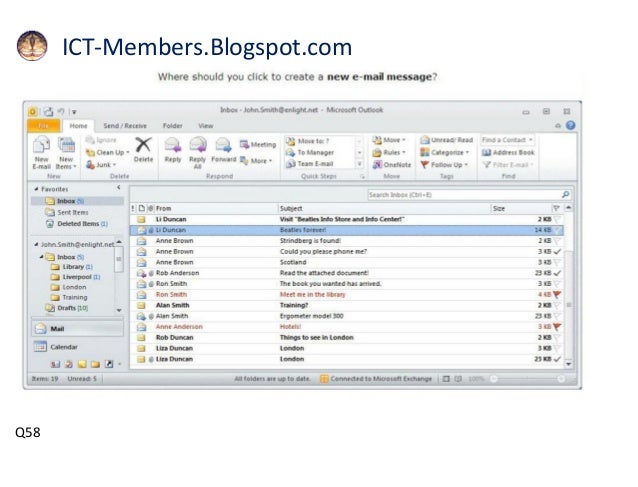Screen dimensions: 638x487
Task: Toggle completed check on 'Read the attached document!'
Action: coord(557,273)
